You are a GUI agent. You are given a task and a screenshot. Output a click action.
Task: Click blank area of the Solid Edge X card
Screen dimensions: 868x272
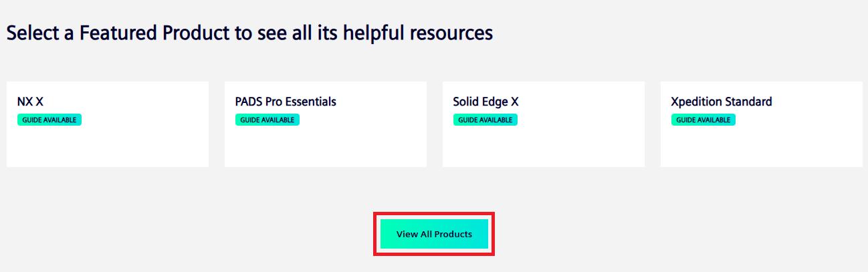pyautogui.click(x=543, y=147)
